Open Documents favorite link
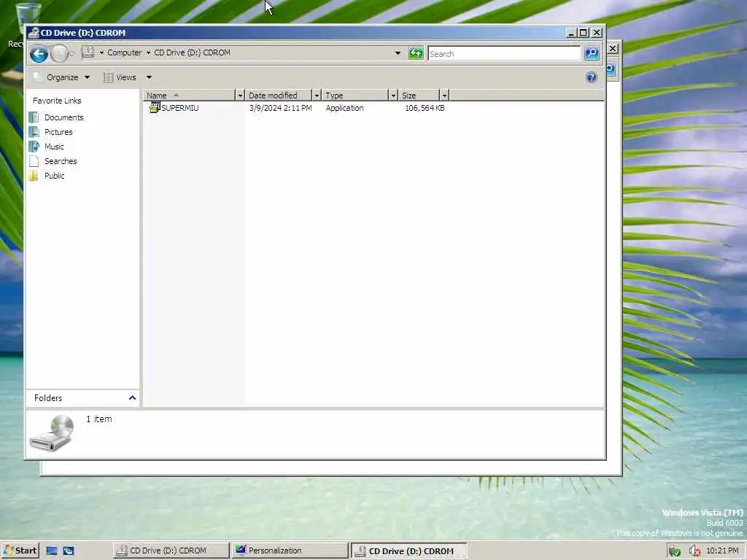Screen dimensions: 747x560 64,117
